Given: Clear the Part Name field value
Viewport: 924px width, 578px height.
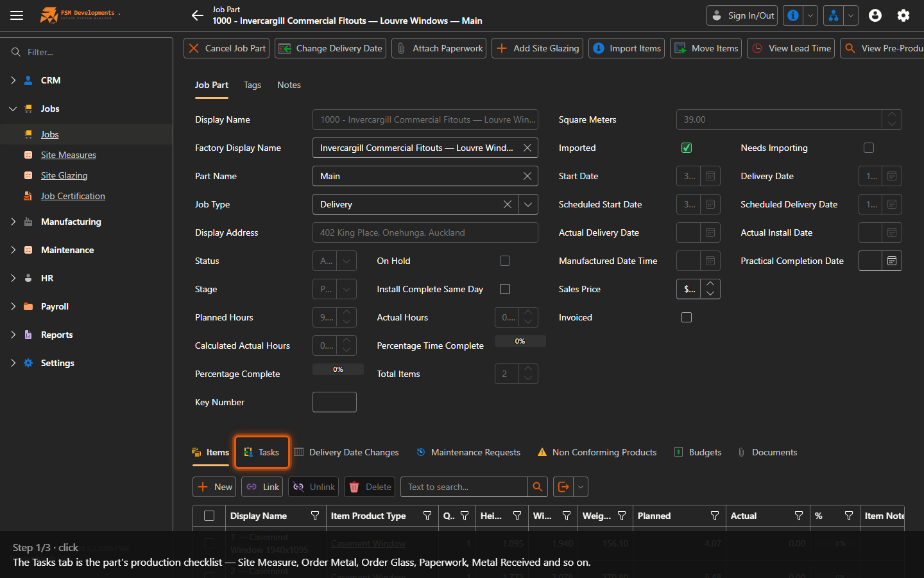Looking at the screenshot, I should (527, 176).
